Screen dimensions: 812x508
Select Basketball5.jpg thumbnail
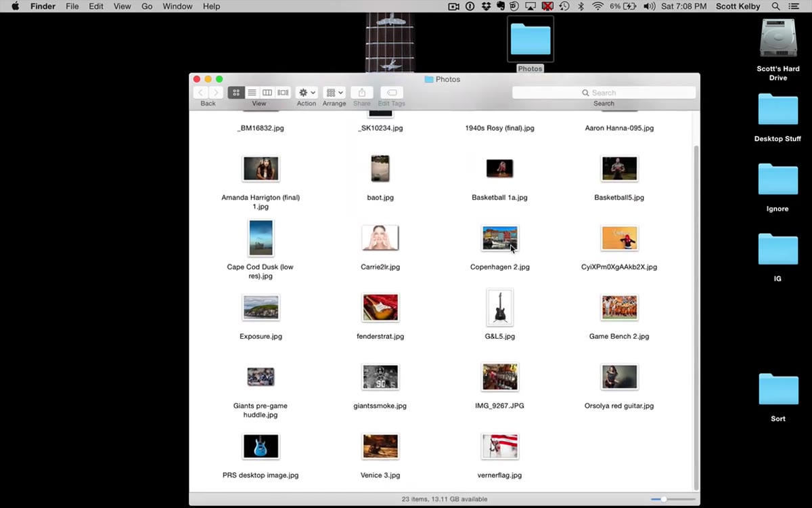click(619, 169)
